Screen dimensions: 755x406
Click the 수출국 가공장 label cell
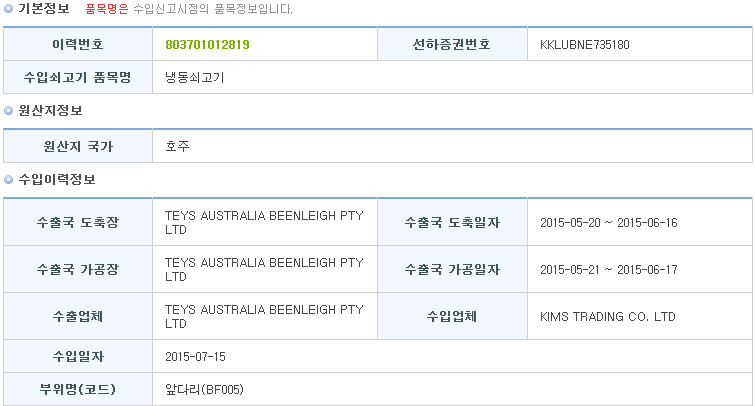pos(78,269)
